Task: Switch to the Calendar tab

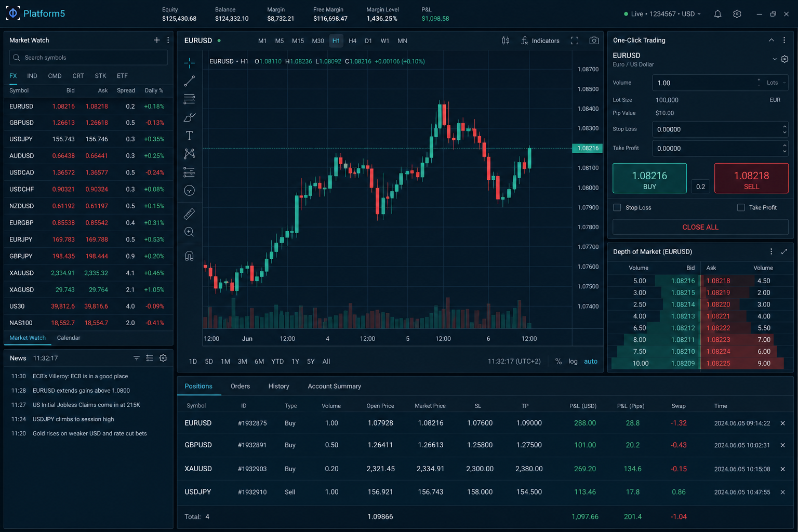Action: (69, 338)
